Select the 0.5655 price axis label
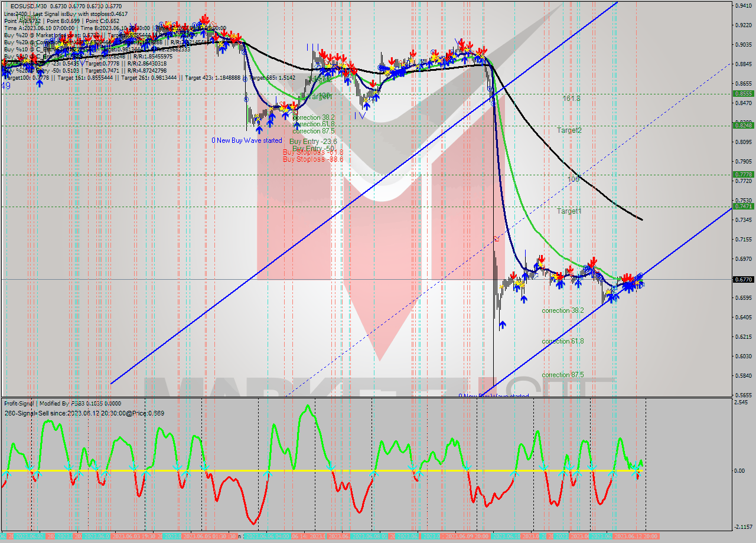This screenshot has height=543, width=756. [742, 395]
